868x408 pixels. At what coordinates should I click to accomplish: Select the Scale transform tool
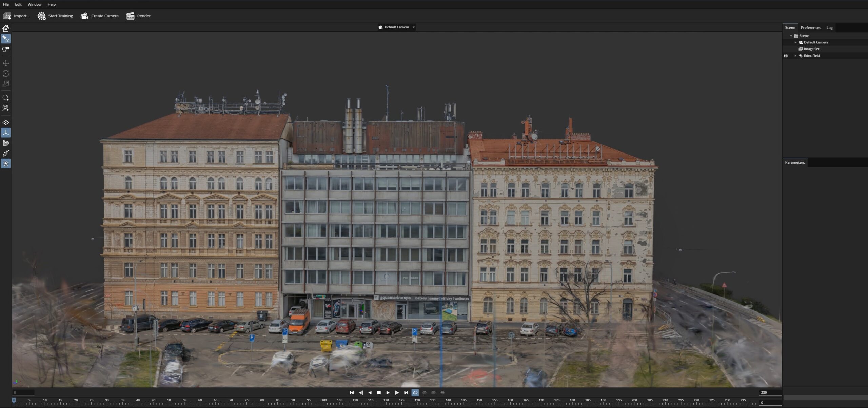[5, 84]
